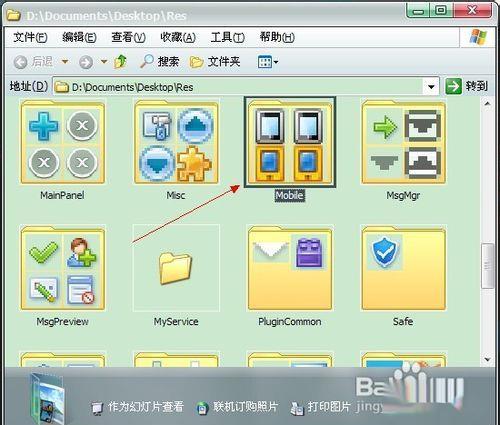This screenshot has height=425, width=500.
Task: Open the 帮助(H) menu
Action: click(277, 37)
